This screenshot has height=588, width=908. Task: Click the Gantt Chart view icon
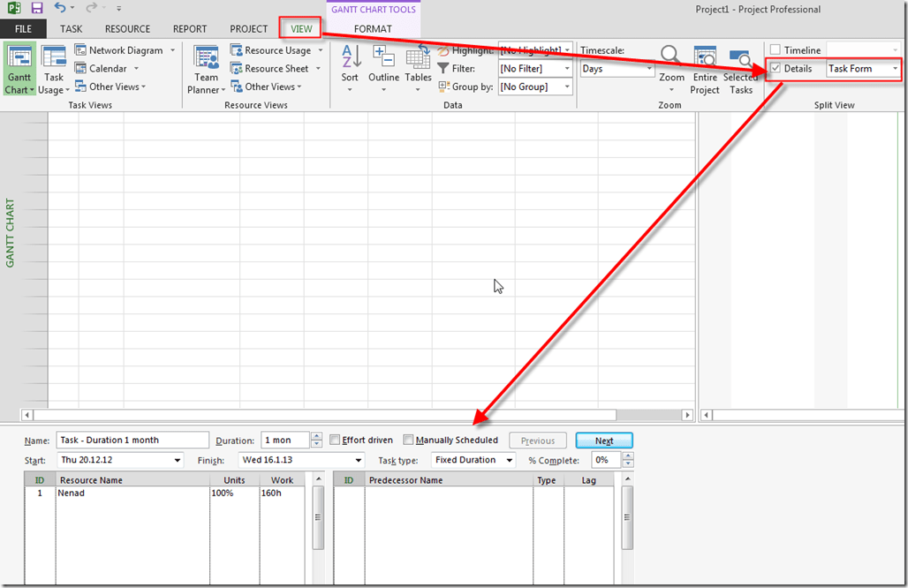19,60
